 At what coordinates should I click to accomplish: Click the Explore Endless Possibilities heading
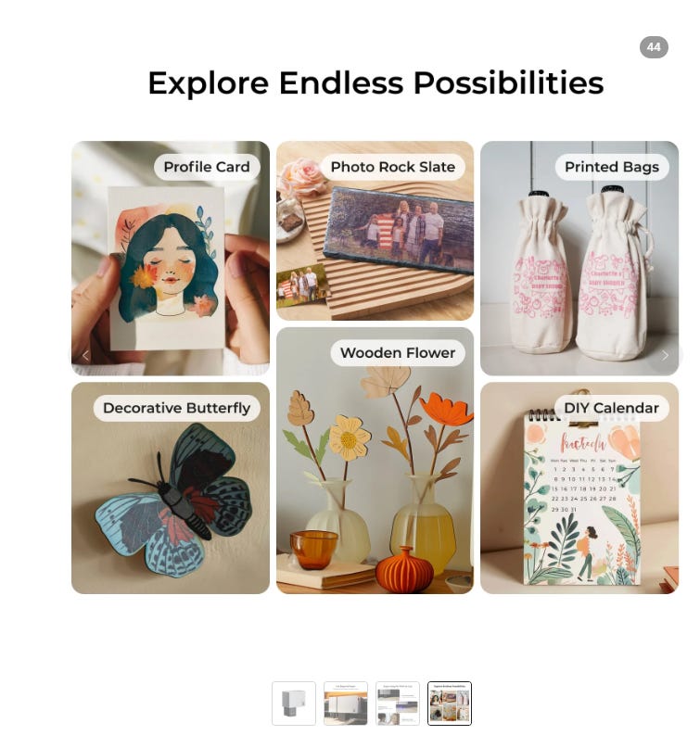point(376,83)
